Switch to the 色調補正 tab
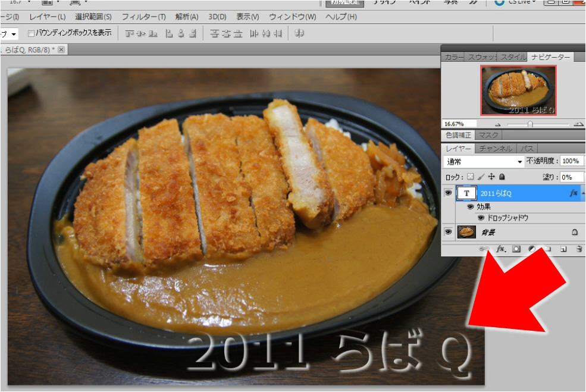 pyautogui.click(x=458, y=135)
